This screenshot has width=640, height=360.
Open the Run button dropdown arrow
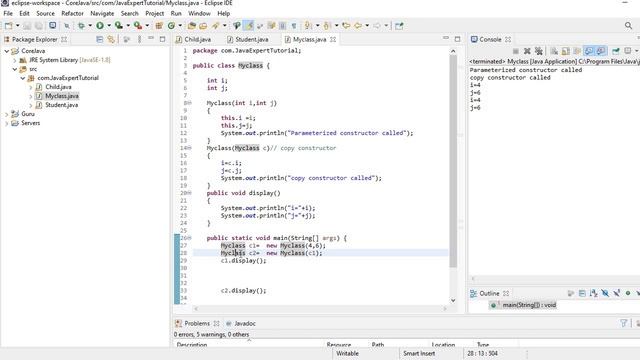pos(109,26)
